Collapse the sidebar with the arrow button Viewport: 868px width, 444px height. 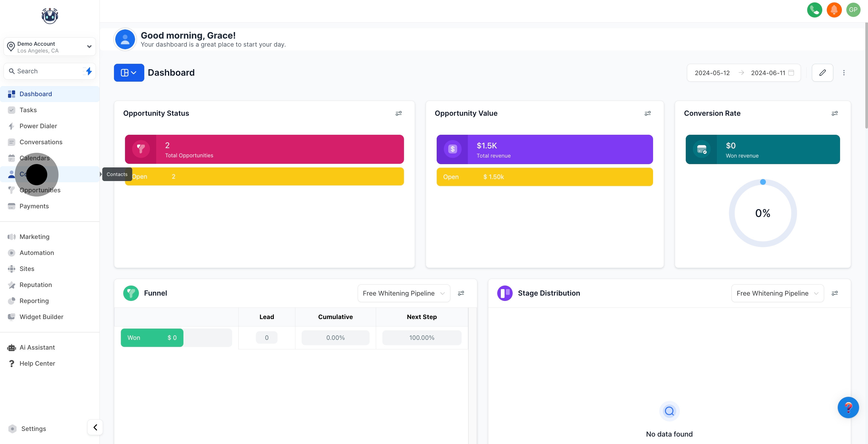click(x=95, y=427)
